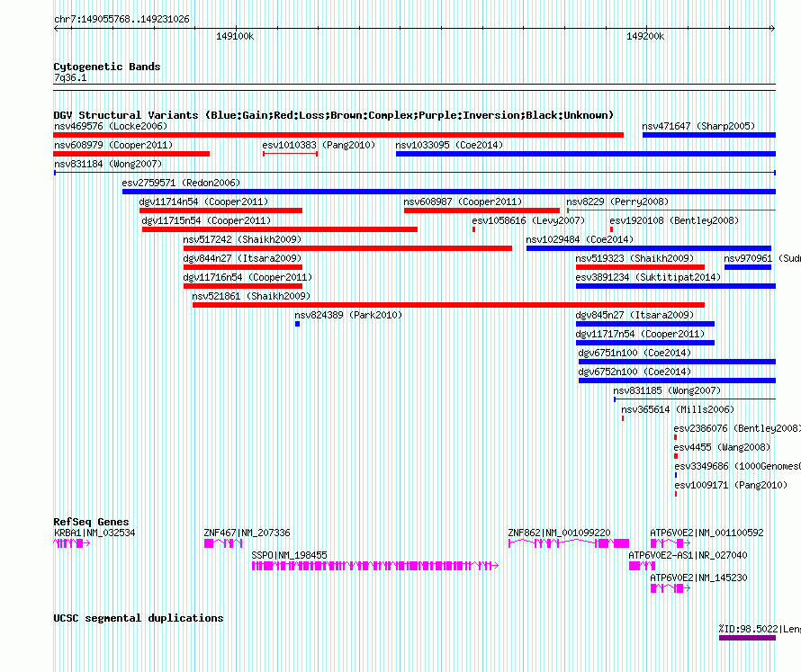Select the ZNF862|NM_001099220 gene label

click(560, 533)
